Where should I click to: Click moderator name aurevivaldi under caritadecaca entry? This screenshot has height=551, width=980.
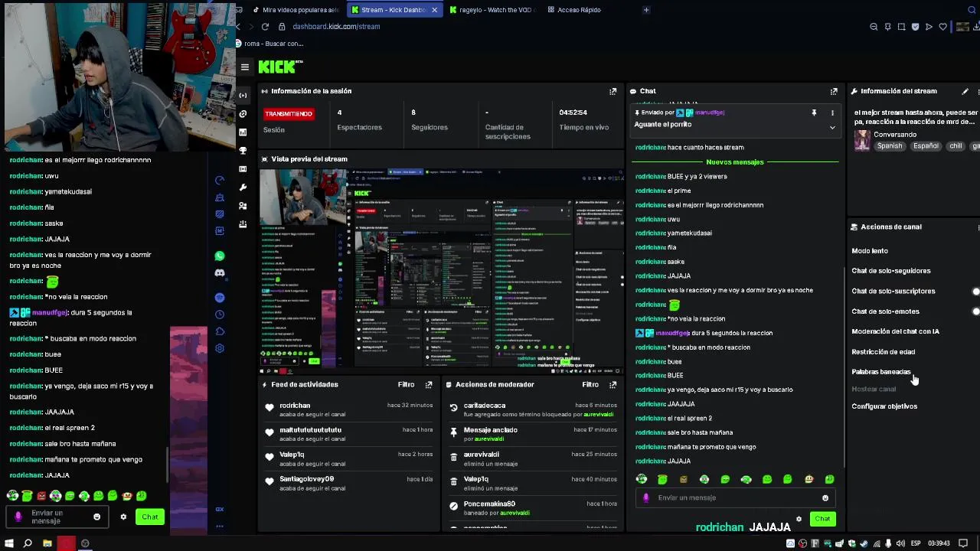pyautogui.click(x=599, y=415)
